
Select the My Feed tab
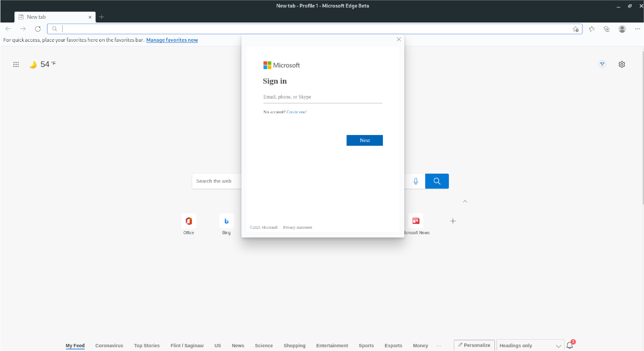pyautogui.click(x=75, y=346)
